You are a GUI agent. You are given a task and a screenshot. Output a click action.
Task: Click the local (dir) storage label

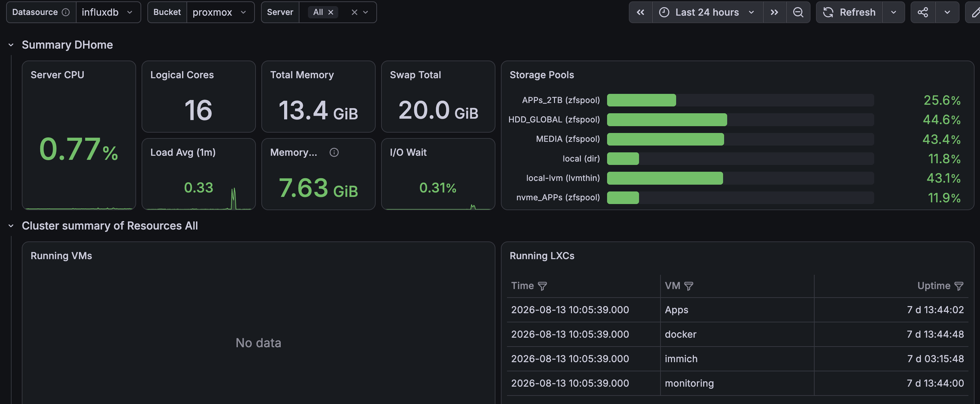[x=581, y=159]
